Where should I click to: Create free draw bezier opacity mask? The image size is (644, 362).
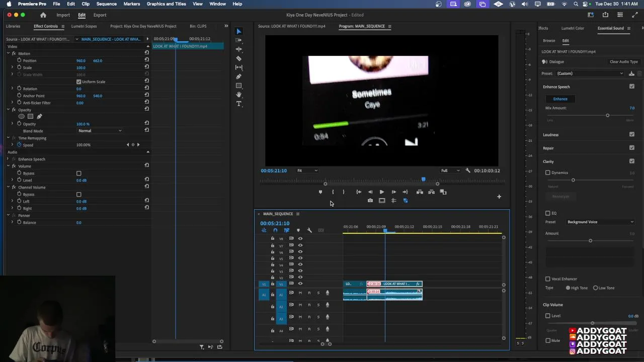pos(39,117)
